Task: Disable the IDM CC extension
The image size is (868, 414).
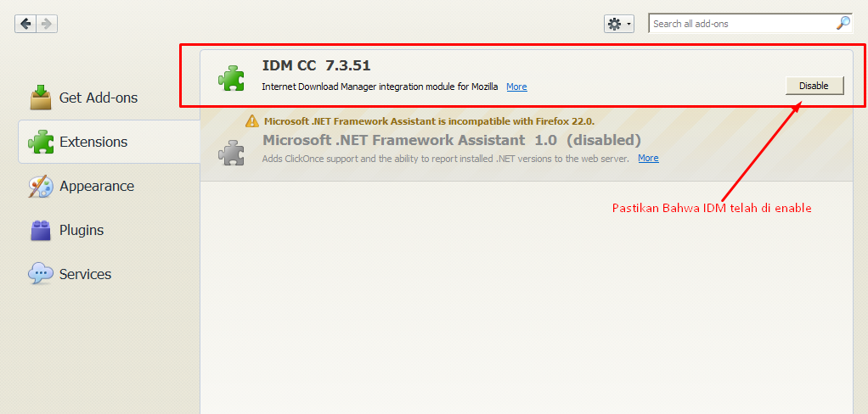Action: tap(814, 86)
